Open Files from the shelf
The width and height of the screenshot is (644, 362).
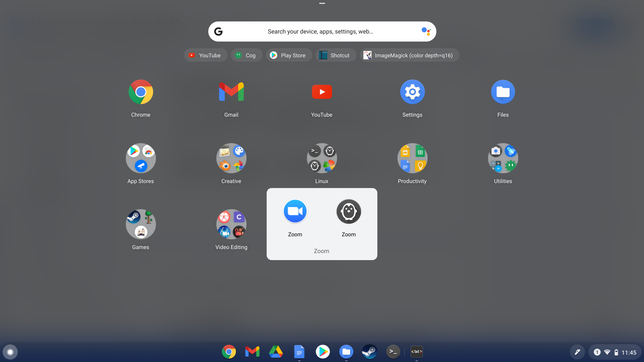346,352
